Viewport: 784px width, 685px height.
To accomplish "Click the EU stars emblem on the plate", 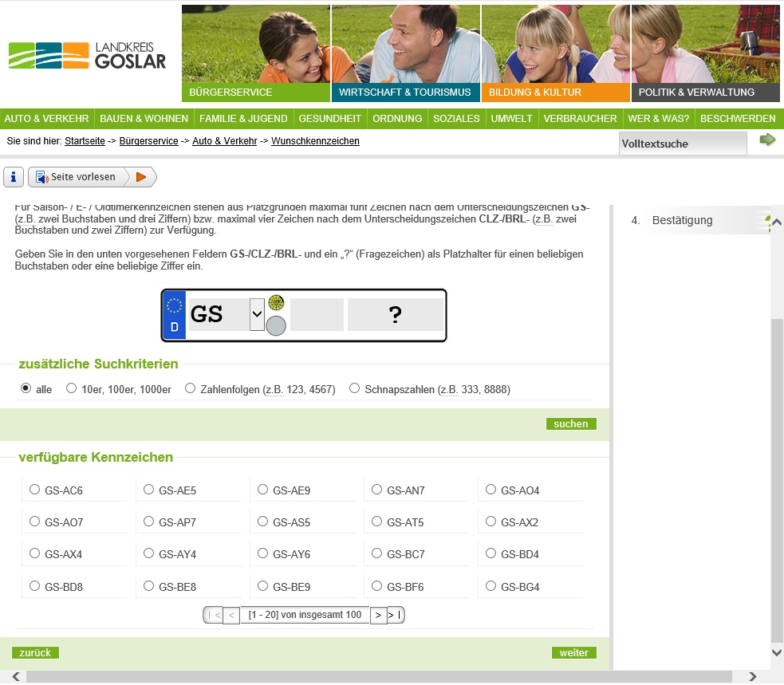I will [x=175, y=303].
